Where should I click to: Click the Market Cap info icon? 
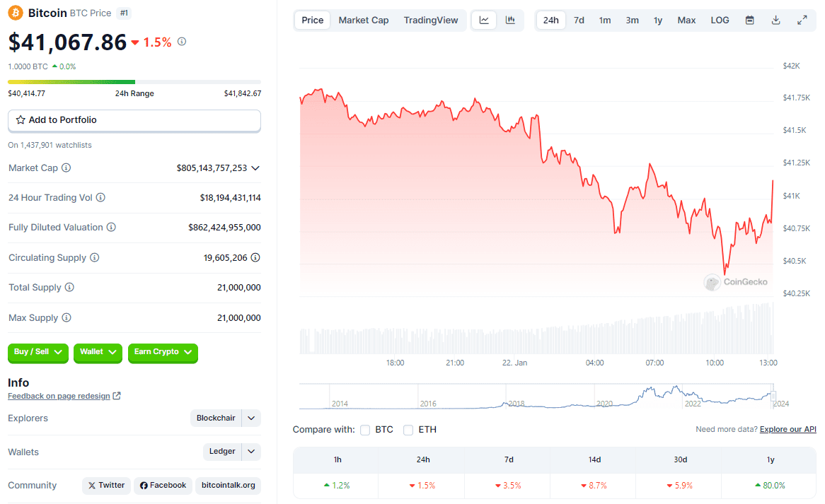click(67, 168)
